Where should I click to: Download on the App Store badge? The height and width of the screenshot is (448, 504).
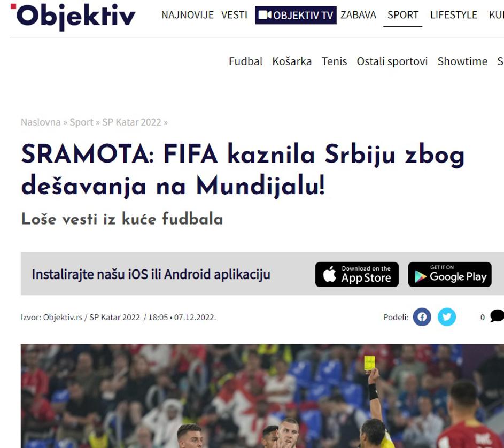point(357,274)
